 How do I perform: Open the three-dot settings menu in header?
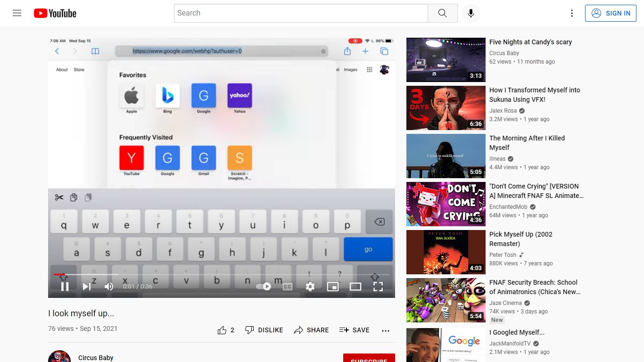click(572, 13)
